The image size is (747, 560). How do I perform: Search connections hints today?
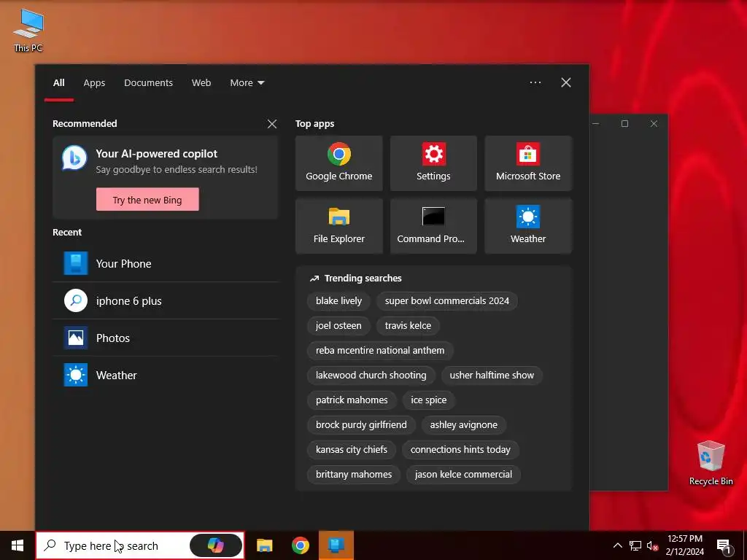click(460, 449)
